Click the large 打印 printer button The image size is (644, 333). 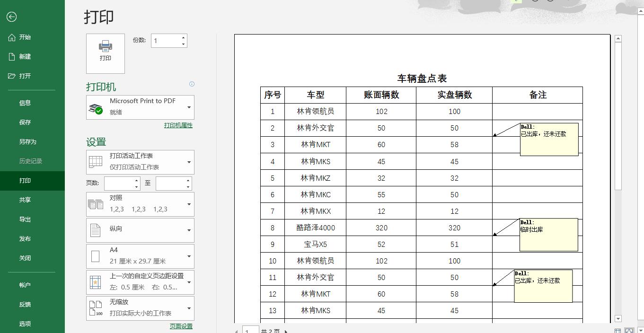click(105, 53)
